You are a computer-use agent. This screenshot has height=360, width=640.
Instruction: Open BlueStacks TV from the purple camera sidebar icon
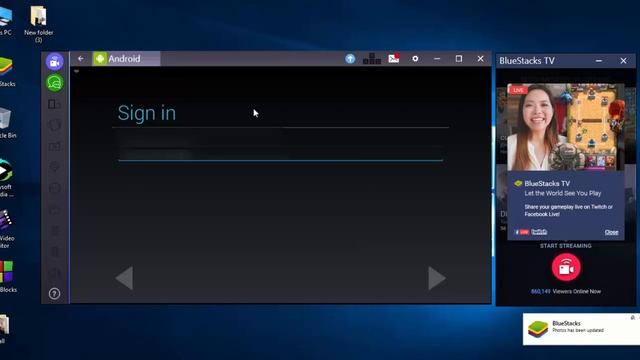coord(54,62)
